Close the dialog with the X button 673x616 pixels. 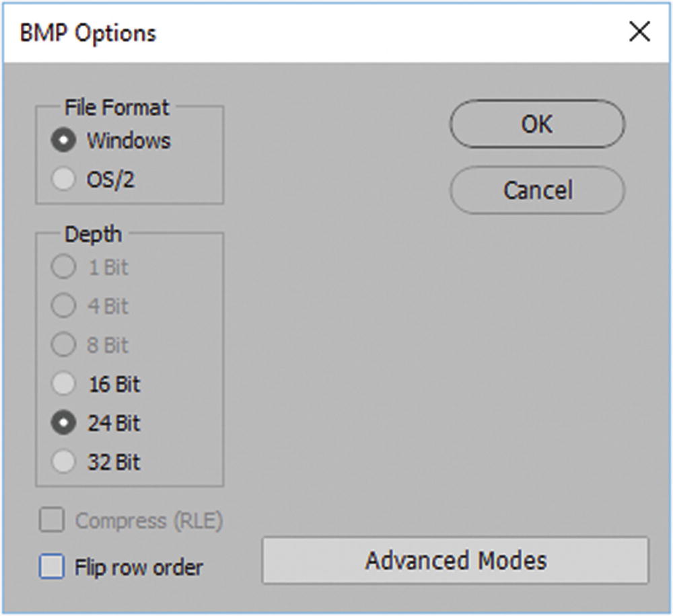640,30
